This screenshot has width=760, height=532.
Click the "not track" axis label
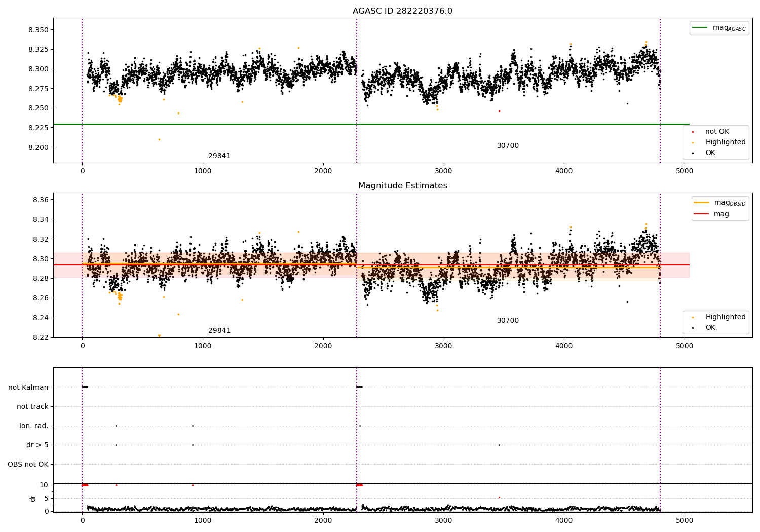32,406
